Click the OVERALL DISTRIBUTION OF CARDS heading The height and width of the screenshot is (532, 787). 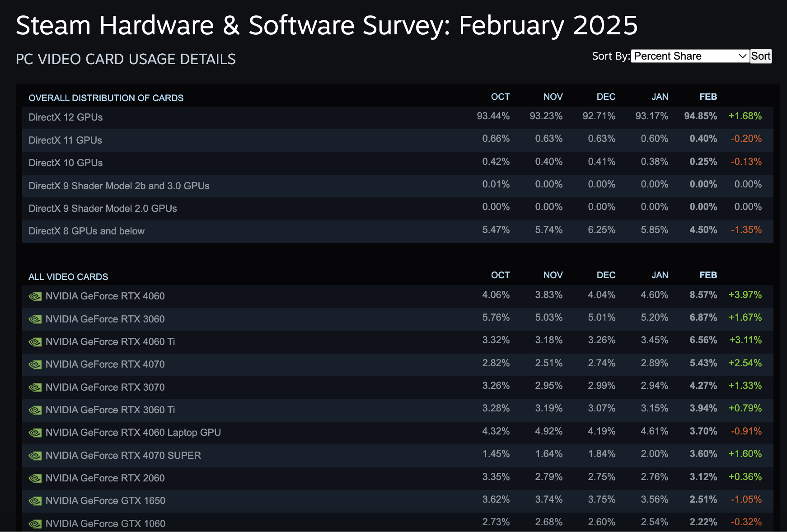click(x=106, y=98)
